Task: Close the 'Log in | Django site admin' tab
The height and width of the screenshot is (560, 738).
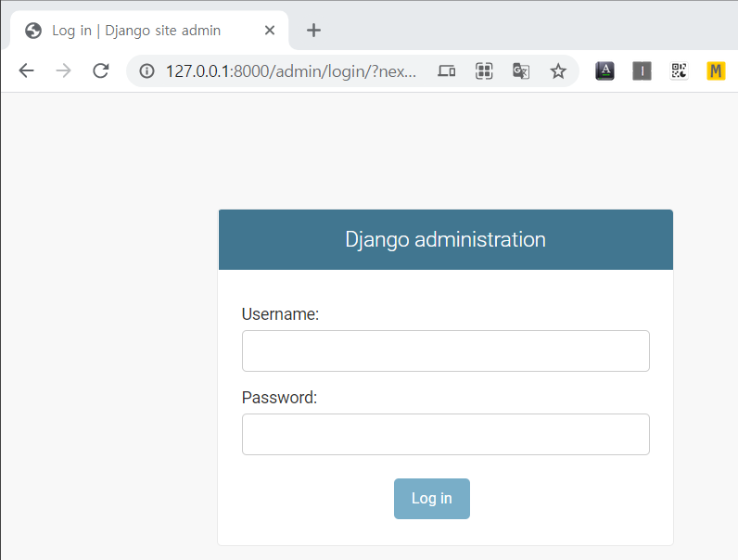Action: click(x=270, y=31)
